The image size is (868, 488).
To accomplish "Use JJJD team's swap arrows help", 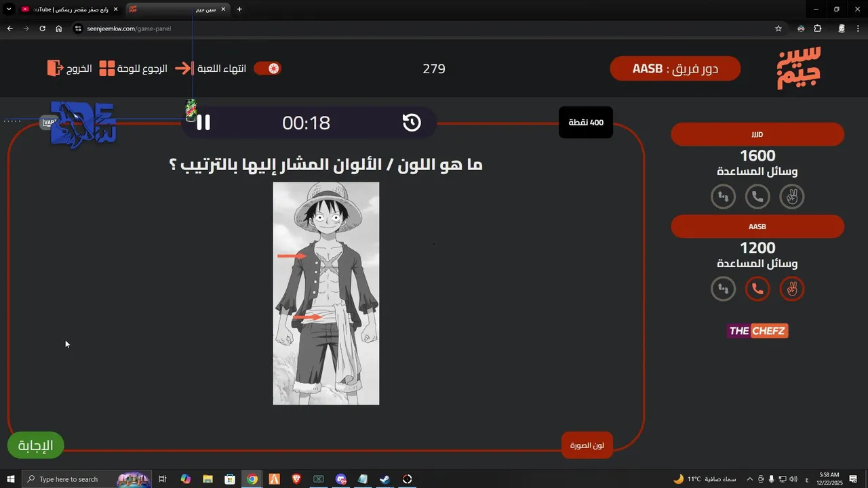I will 723,197.
